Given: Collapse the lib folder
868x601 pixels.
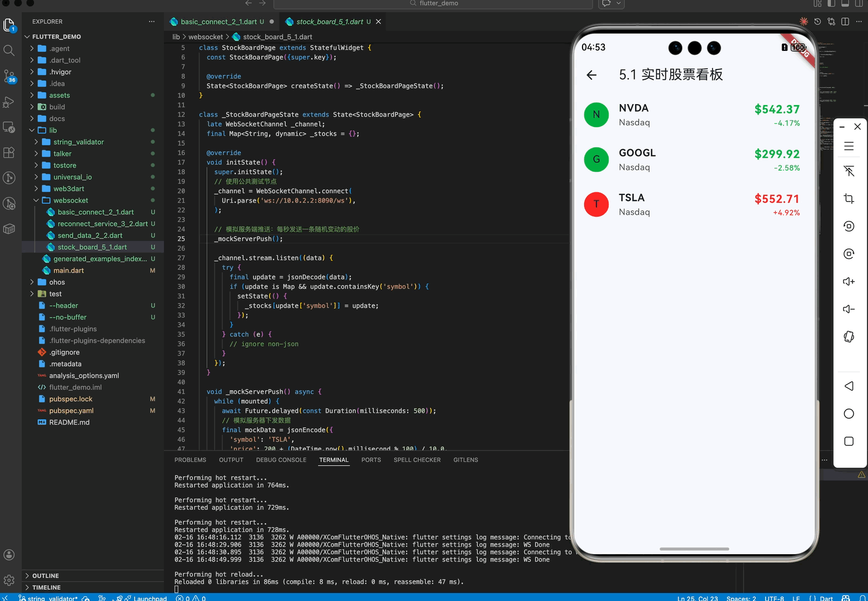Looking at the screenshot, I should [x=32, y=130].
